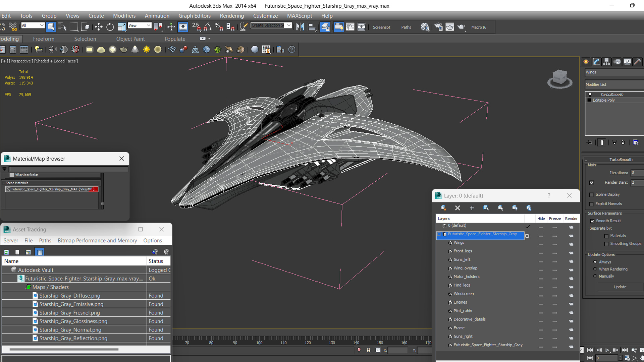Click the Paths toolbar button

[x=406, y=27]
